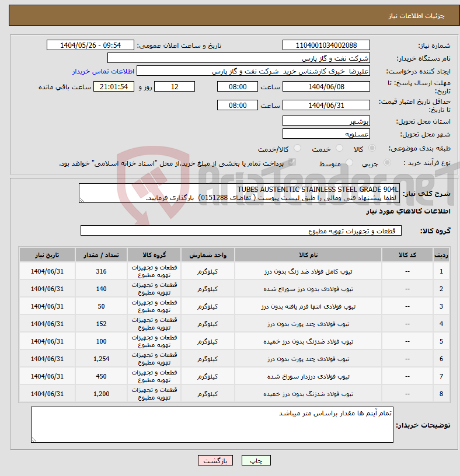Click the buyer name field شرکت نفت و گاز پارس
This screenshot has height=476, width=460.
239,58
